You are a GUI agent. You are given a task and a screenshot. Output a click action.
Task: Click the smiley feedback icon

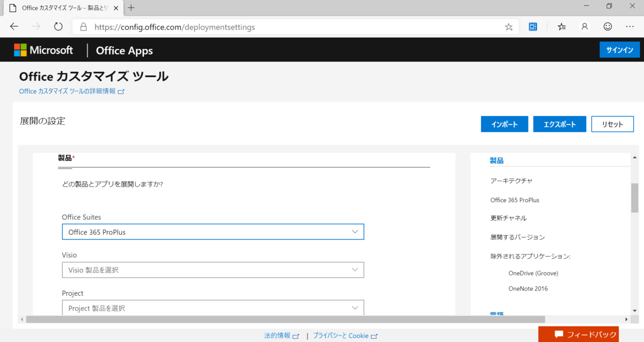click(x=608, y=26)
